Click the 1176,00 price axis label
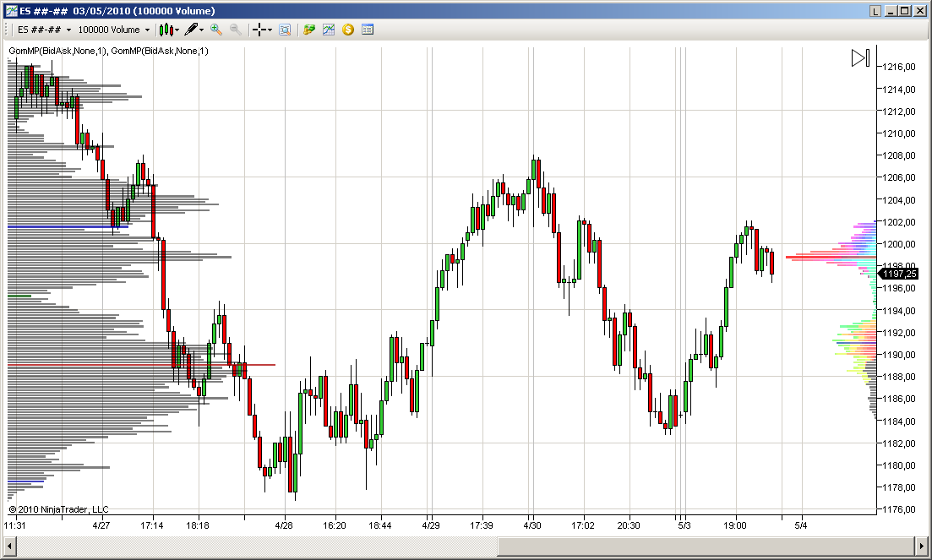The image size is (932, 560). tap(899, 509)
